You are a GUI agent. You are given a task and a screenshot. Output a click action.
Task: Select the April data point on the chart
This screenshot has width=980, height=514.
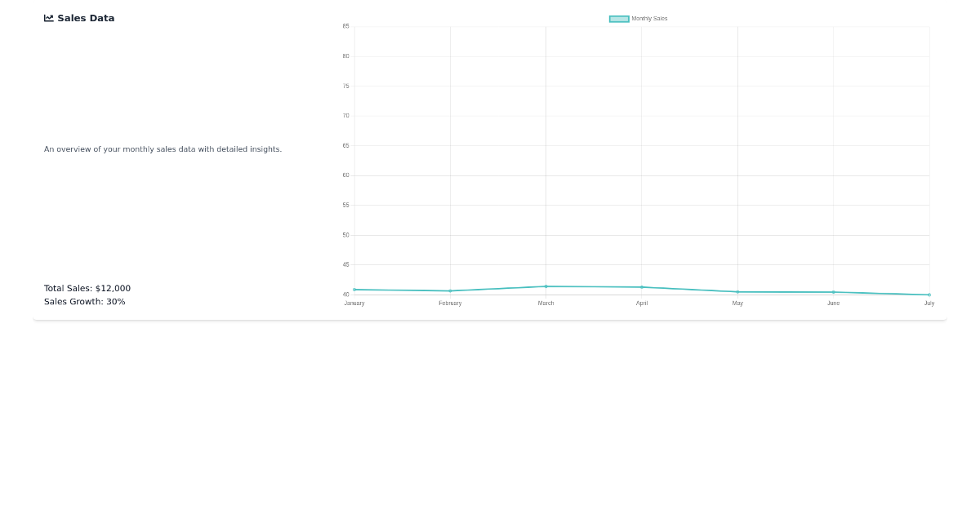click(642, 287)
